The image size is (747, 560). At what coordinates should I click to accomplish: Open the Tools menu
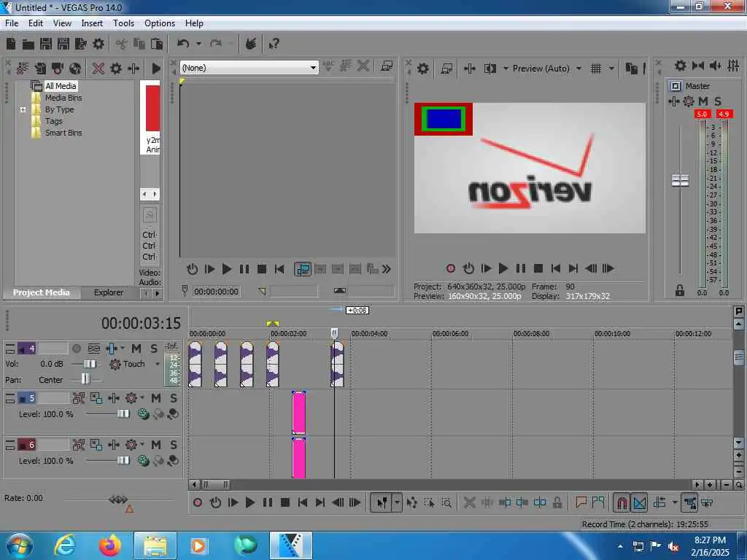pyautogui.click(x=123, y=23)
